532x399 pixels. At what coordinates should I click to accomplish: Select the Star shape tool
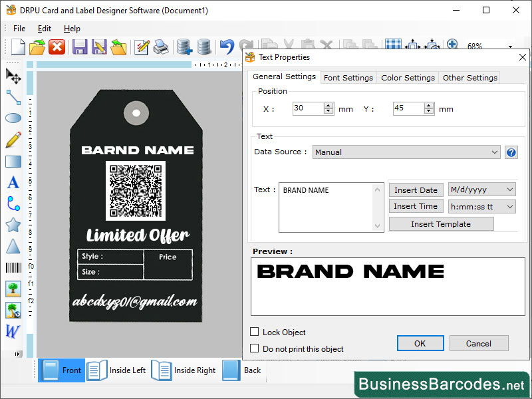(12, 225)
